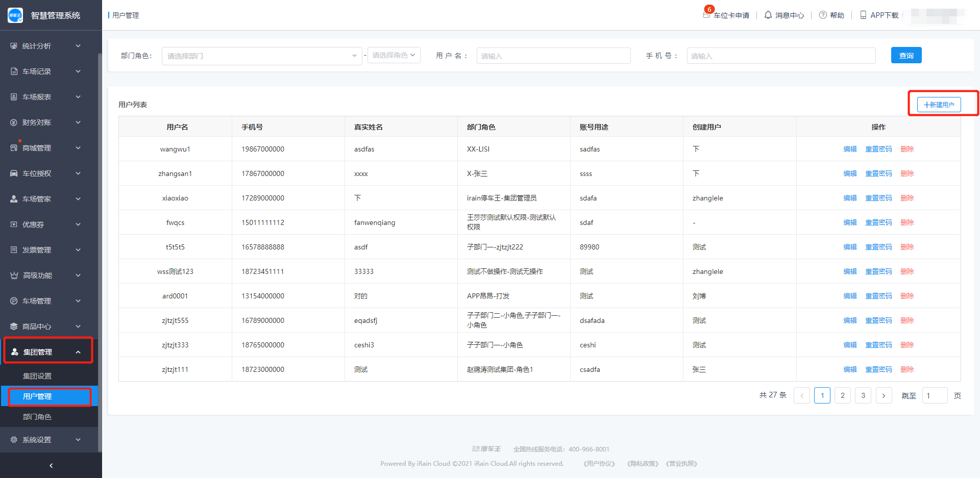Viewport: 980px width, 478px height.
Task: Go to page 2 of results
Action: (843, 395)
